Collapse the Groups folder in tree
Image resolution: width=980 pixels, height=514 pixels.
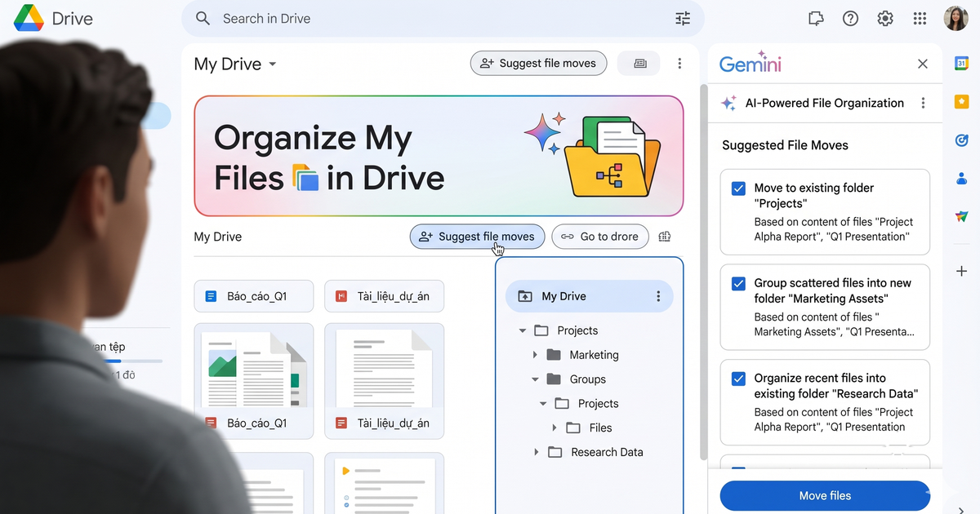click(x=535, y=379)
